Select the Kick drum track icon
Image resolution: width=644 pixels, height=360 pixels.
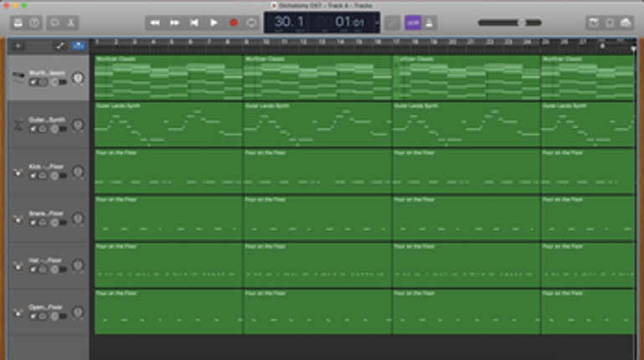18,172
